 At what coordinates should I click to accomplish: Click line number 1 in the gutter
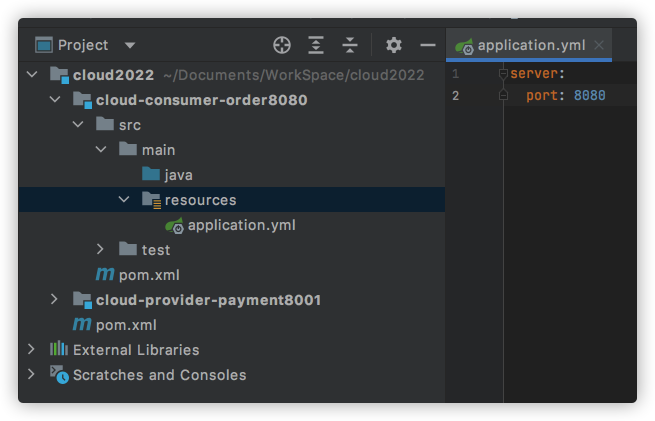(x=456, y=74)
